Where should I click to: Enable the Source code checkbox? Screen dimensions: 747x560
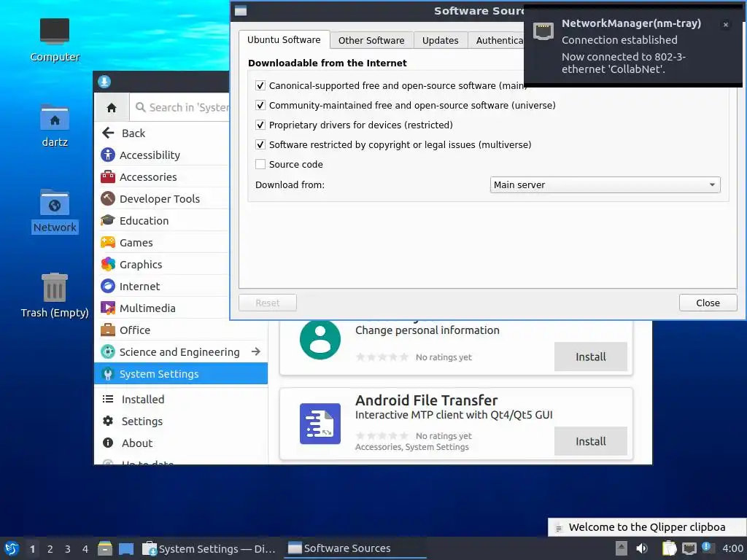(260, 164)
